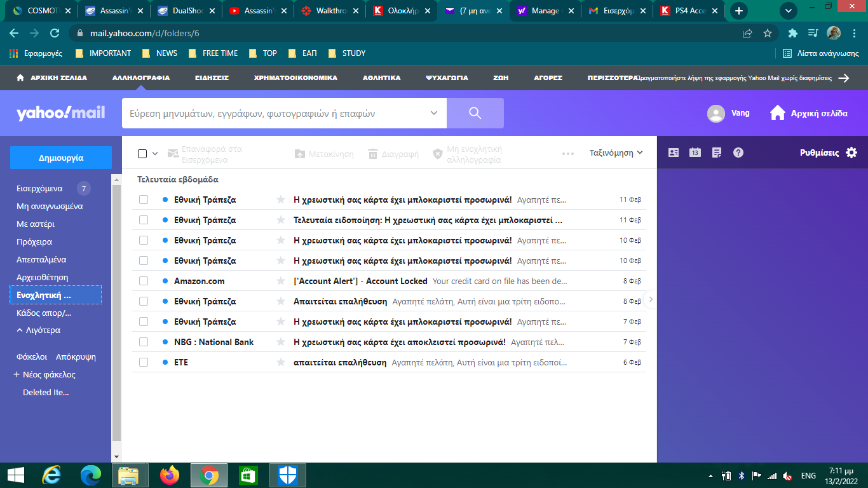Click the scrollbar down arrow in sidebar
Viewport: 868px width, 488px height.
tap(116, 457)
